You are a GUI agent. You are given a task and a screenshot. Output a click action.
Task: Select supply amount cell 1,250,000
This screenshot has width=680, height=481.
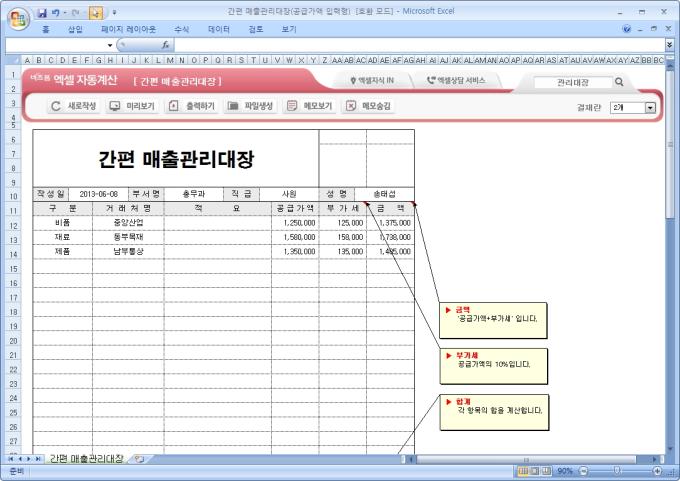tap(295, 223)
